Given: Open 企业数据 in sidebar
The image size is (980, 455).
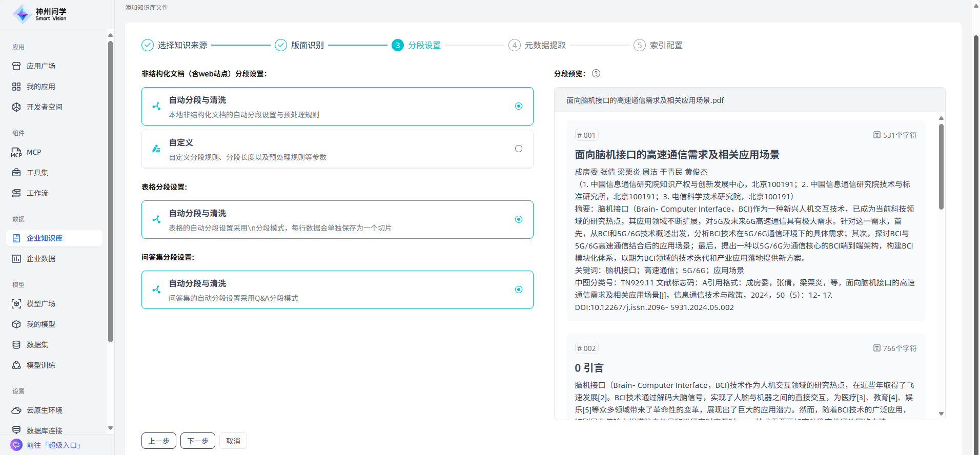Looking at the screenshot, I should click(x=41, y=259).
